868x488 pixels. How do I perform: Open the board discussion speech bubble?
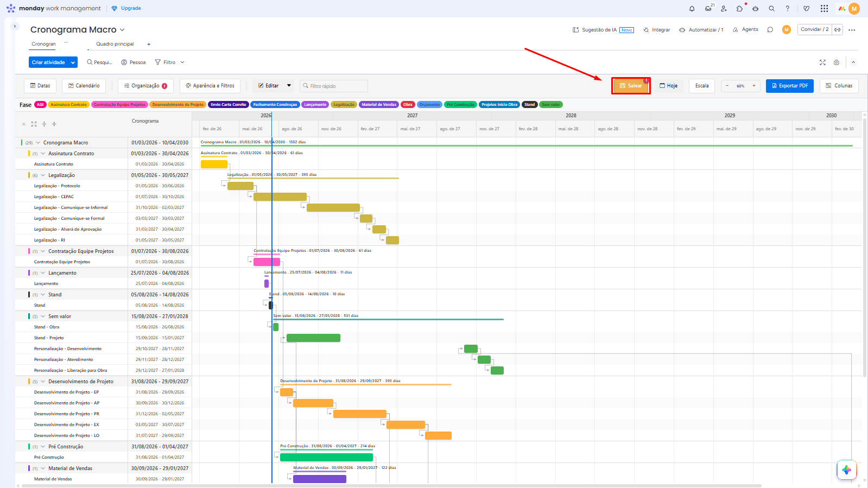[770, 30]
